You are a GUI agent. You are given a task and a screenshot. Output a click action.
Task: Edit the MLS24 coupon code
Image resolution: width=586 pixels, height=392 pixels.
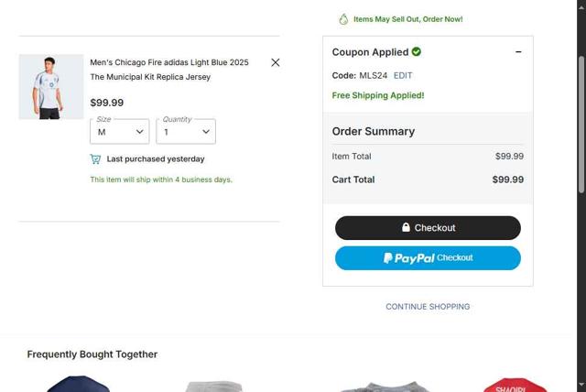[403, 75]
